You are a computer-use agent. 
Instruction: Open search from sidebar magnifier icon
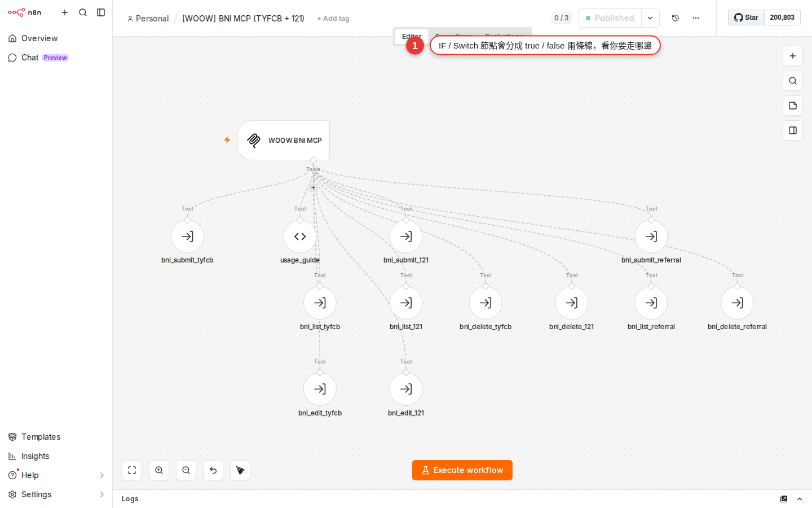coord(83,12)
